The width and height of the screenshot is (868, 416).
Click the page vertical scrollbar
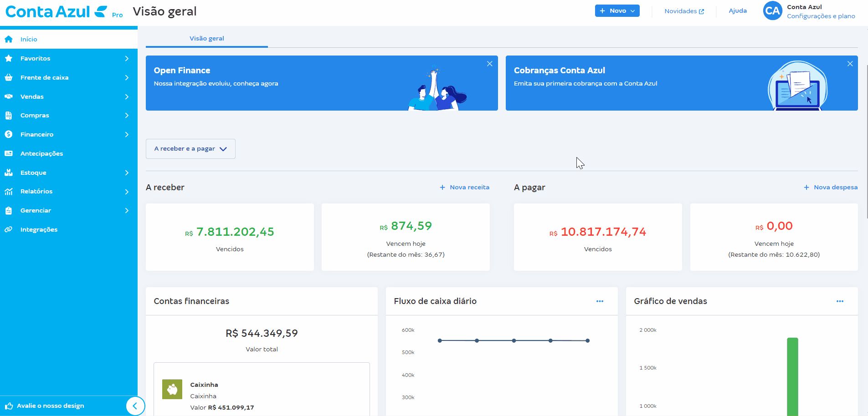(867, 141)
